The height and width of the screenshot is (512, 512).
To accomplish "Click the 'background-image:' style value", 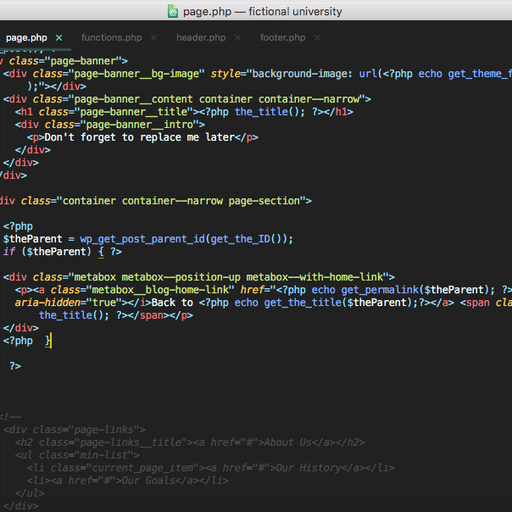I will click(302, 74).
